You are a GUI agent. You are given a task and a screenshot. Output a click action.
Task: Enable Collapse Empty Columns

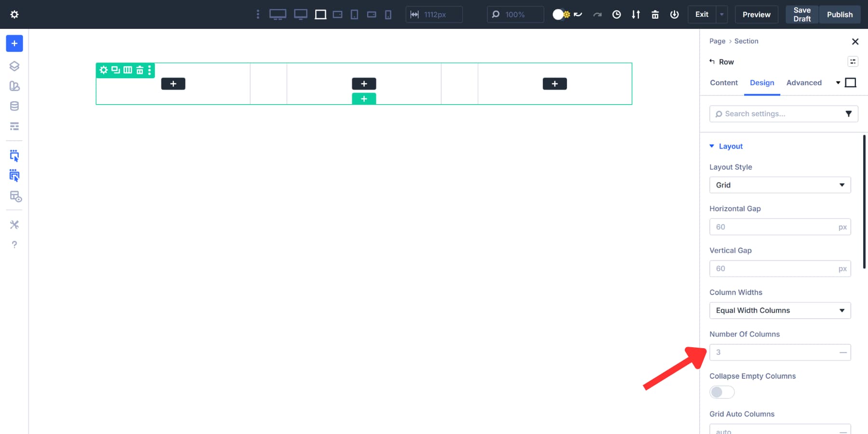(x=722, y=392)
